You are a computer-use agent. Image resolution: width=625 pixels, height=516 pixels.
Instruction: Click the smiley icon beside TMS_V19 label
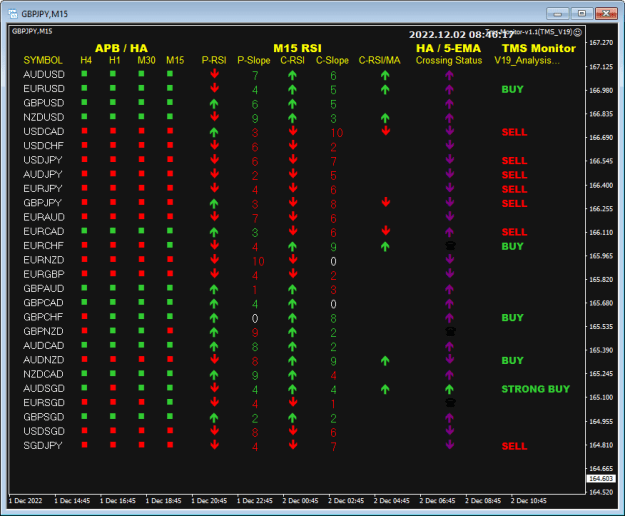click(577, 32)
